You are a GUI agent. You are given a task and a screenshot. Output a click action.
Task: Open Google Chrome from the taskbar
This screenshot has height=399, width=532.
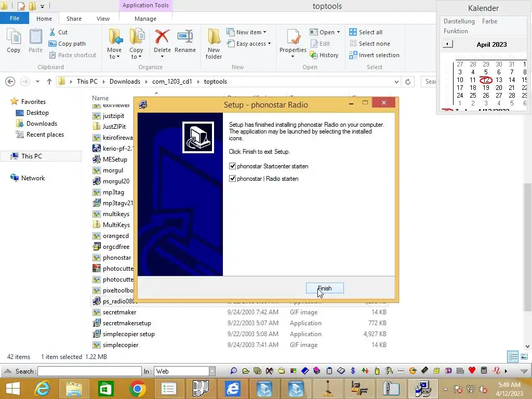pyautogui.click(x=137, y=389)
